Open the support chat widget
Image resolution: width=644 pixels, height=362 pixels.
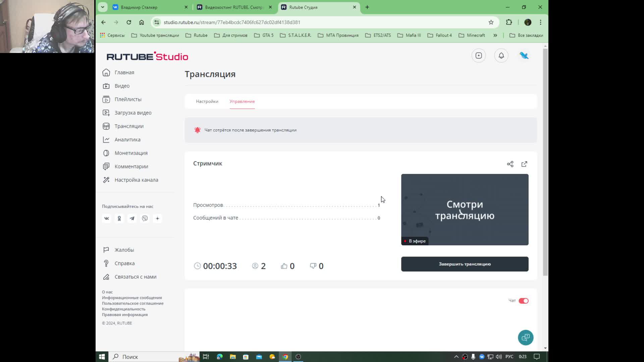(x=526, y=338)
